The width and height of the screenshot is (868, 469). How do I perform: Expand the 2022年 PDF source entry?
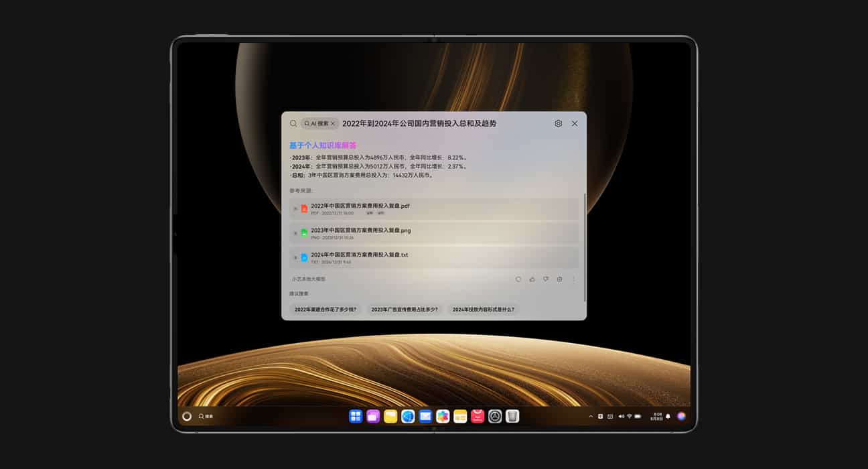[x=295, y=209]
